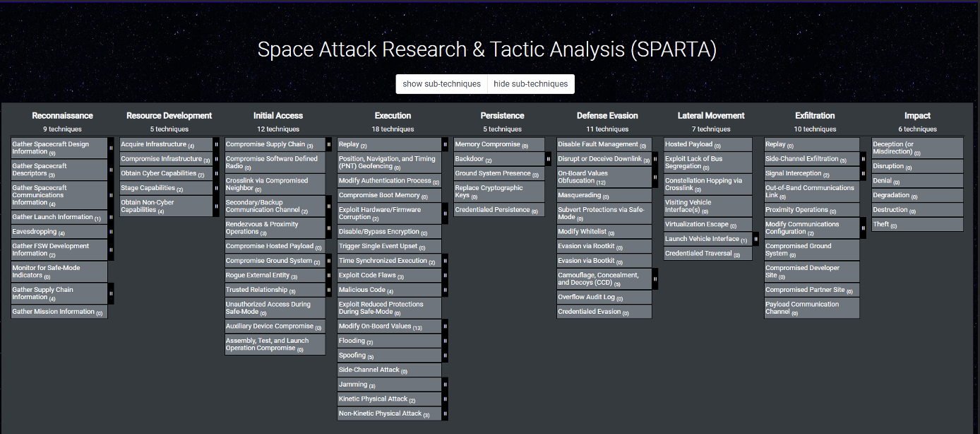Screen dimensions: 980x434
Task: Expand On-Board Values Obfuscation handle
Action: pos(655,177)
